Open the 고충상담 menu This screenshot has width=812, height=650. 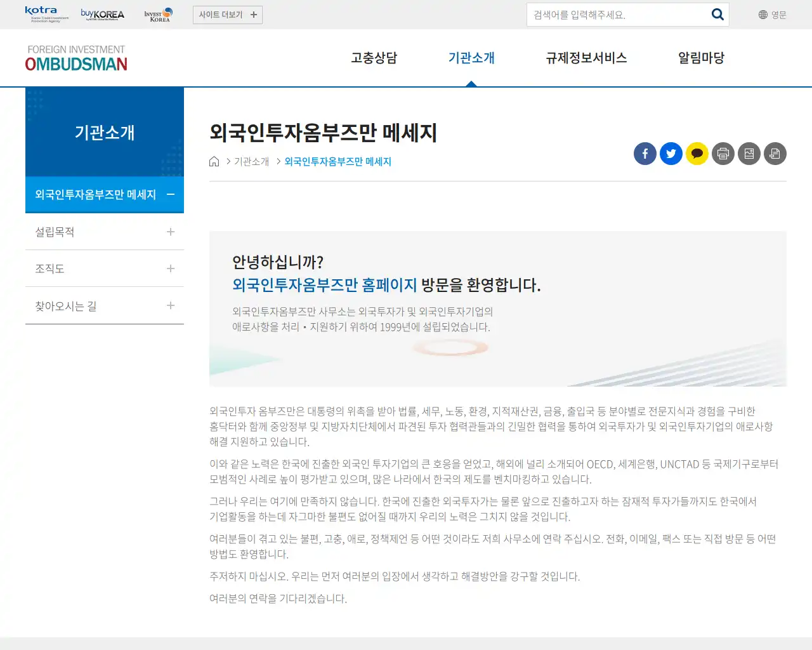tap(374, 58)
